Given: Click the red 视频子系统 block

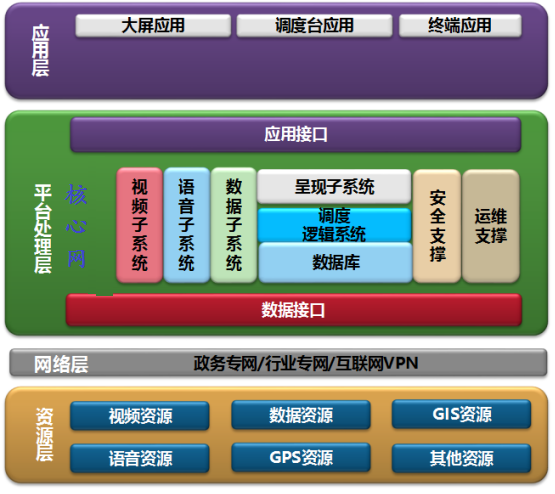Looking at the screenshot, I should (x=139, y=225).
